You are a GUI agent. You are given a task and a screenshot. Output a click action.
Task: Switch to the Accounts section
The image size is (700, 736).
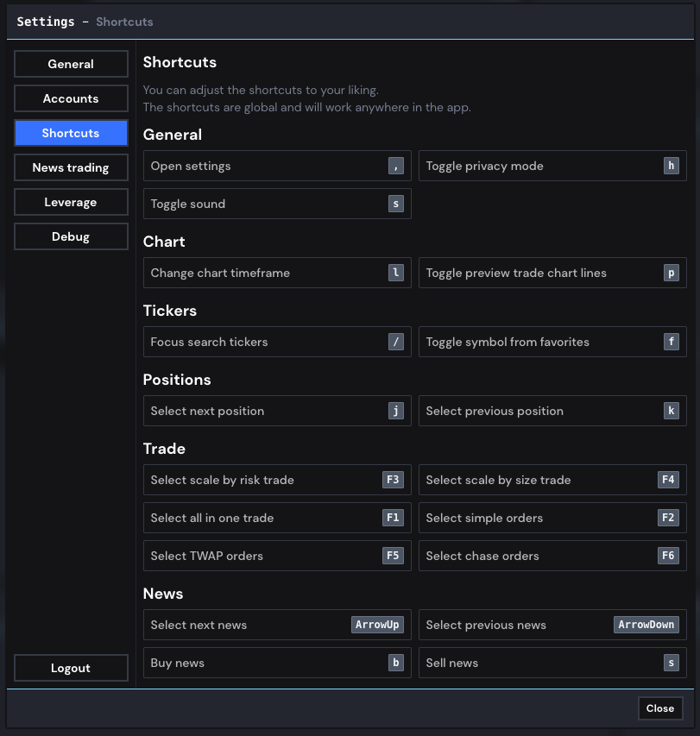click(x=71, y=98)
